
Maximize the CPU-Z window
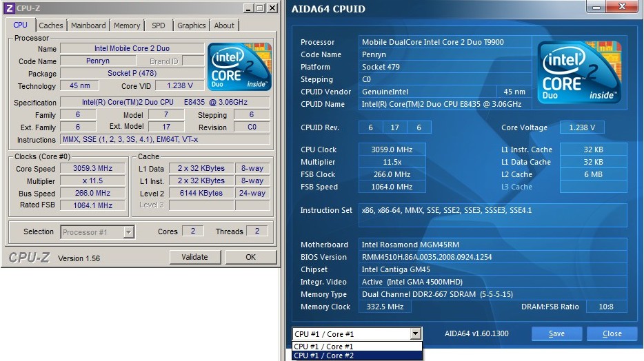(x=260, y=8)
